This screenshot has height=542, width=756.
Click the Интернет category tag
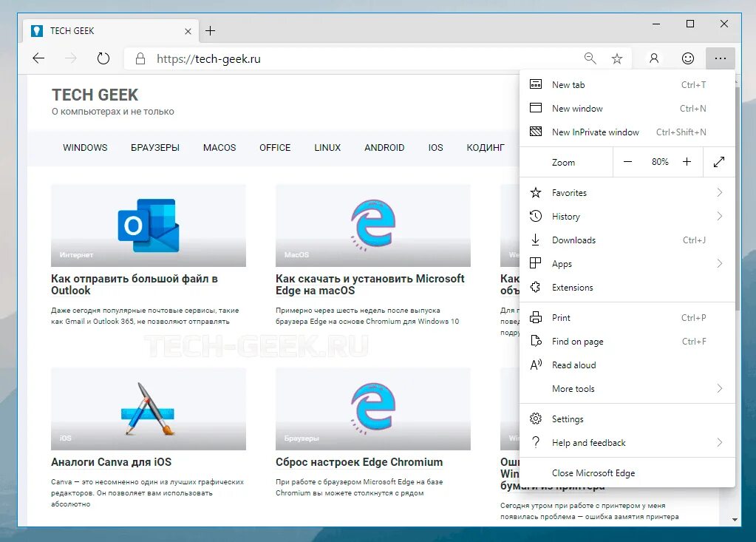tap(76, 254)
